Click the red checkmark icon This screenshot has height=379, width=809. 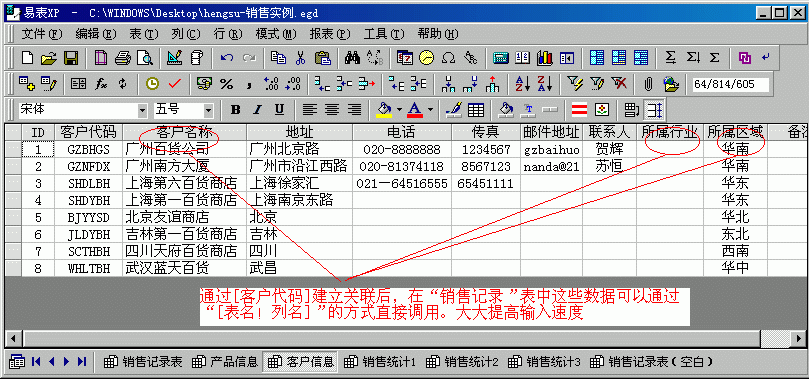point(174,84)
